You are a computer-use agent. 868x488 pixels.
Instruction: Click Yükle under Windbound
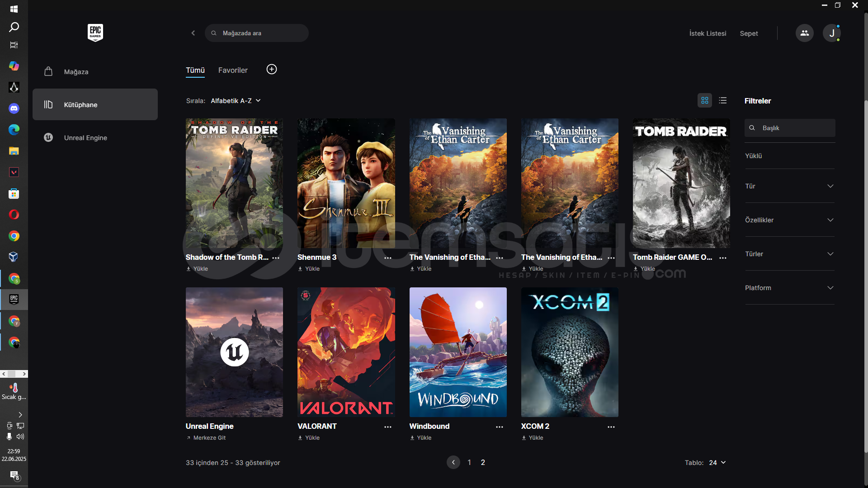420,437
